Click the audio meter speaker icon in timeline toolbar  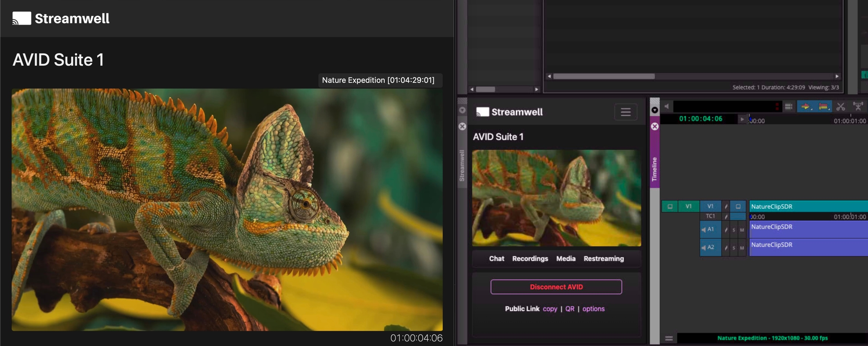667,107
